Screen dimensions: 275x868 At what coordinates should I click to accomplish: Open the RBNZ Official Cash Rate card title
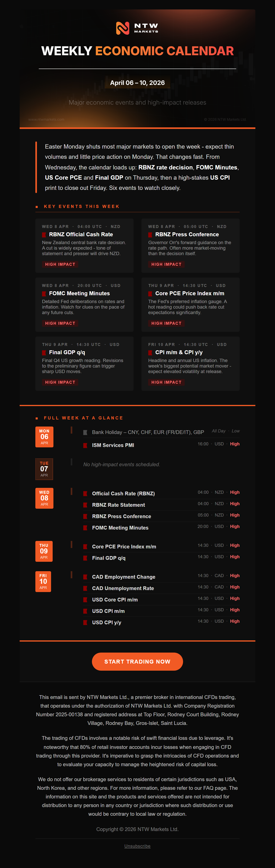(81, 234)
